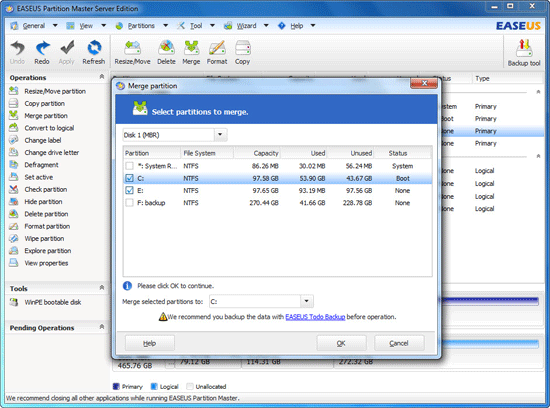
Task: Open the View menu dropdown arrow
Action: coord(103,25)
